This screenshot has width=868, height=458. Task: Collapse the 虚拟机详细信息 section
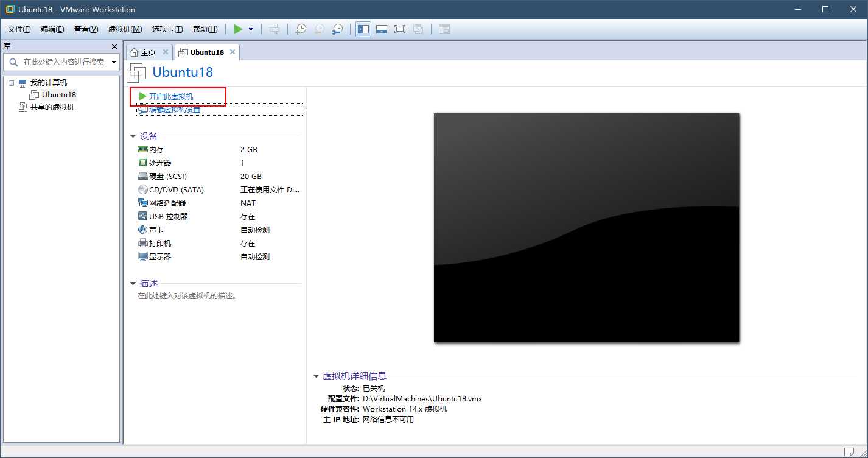317,376
